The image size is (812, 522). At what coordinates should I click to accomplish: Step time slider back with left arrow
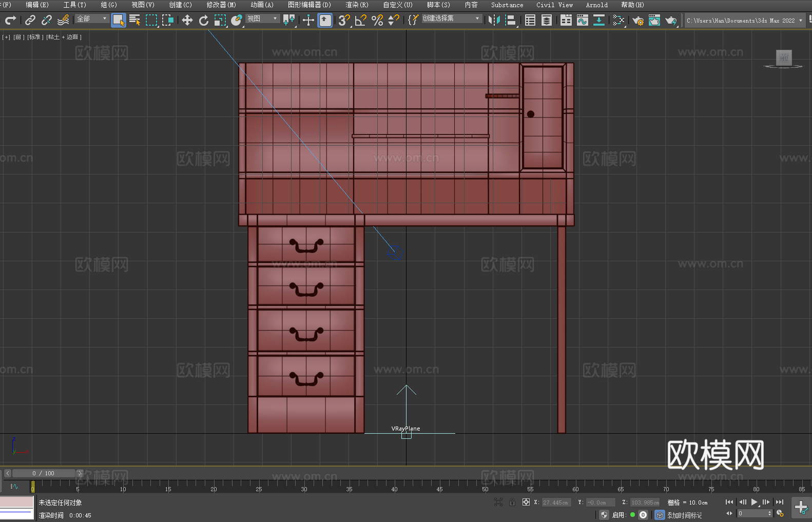click(7, 473)
